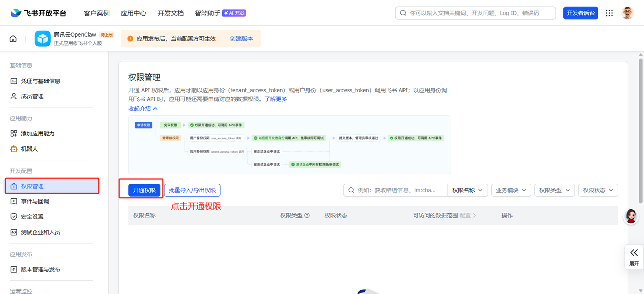Open 客户案例 in top navigation

click(97, 13)
